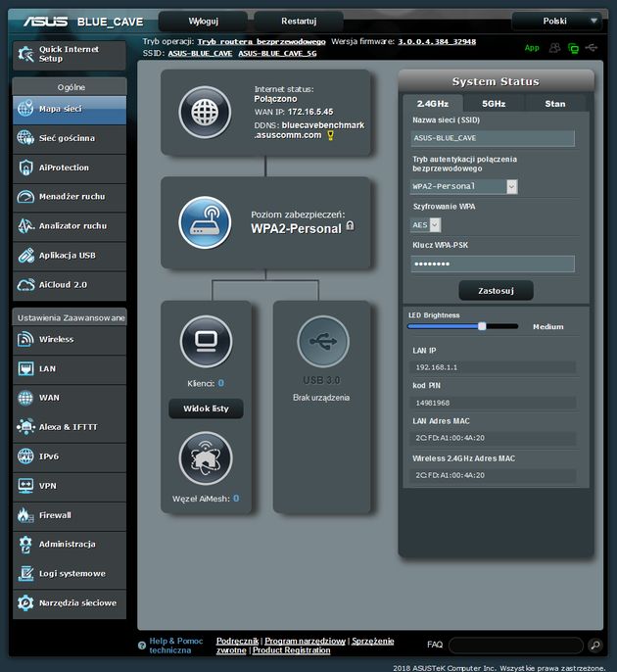This screenshot has width=617, height=672.
Task: Click the Zastosuj button
Action: (x=497, y=291)
